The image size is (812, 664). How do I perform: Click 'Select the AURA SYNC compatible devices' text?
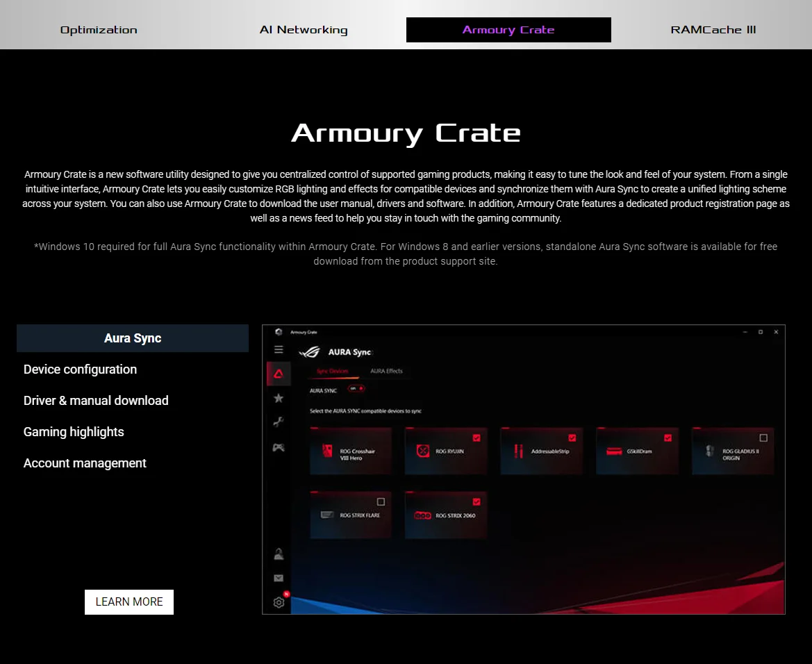(365, 410)
